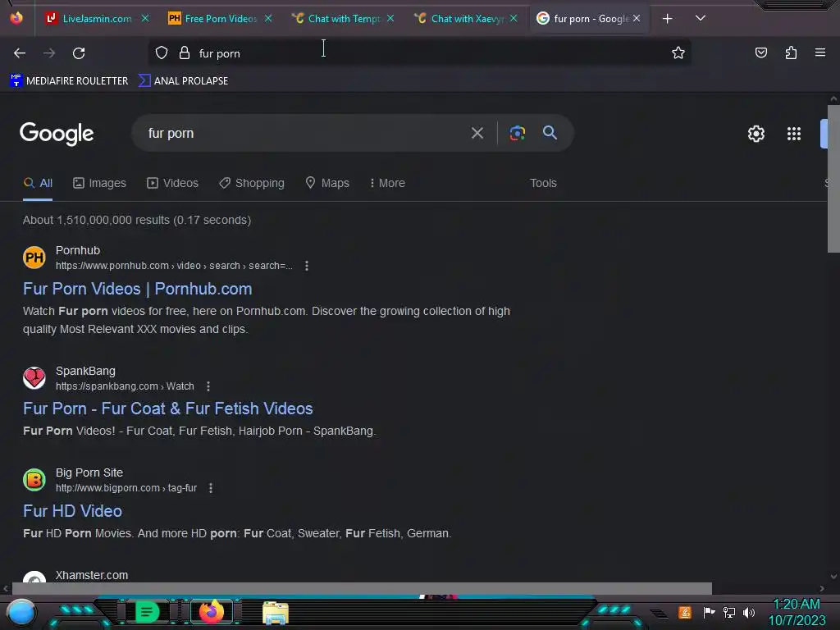
Task: Open the Pocket save icon
Action: (760, 52)
